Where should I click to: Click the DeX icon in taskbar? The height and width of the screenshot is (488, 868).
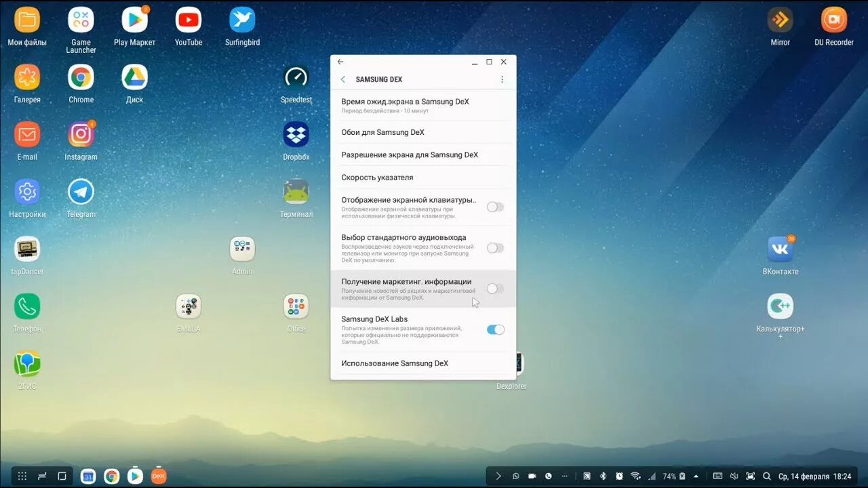point(159,476)
